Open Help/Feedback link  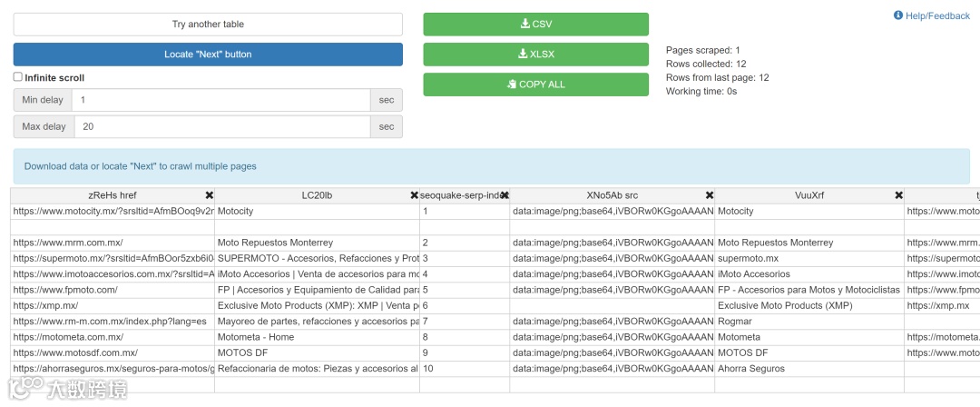(x=931, y=15)
